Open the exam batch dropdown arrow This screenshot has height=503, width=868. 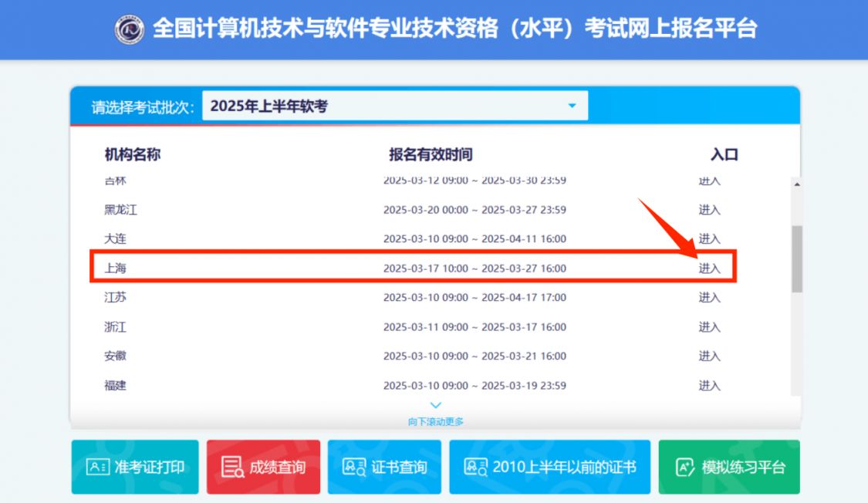coord(572,106)
